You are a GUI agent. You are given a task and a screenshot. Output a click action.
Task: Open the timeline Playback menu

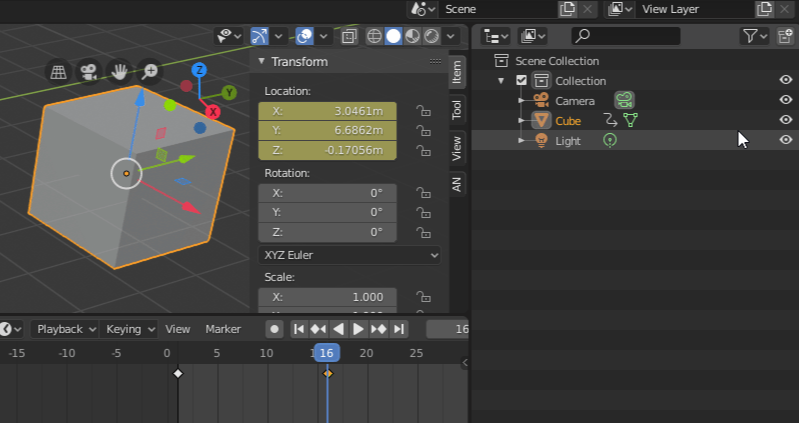pos(65,329)
